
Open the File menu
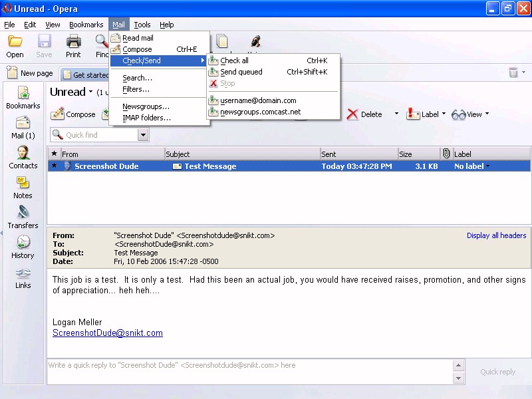click(x=9, y=25)
